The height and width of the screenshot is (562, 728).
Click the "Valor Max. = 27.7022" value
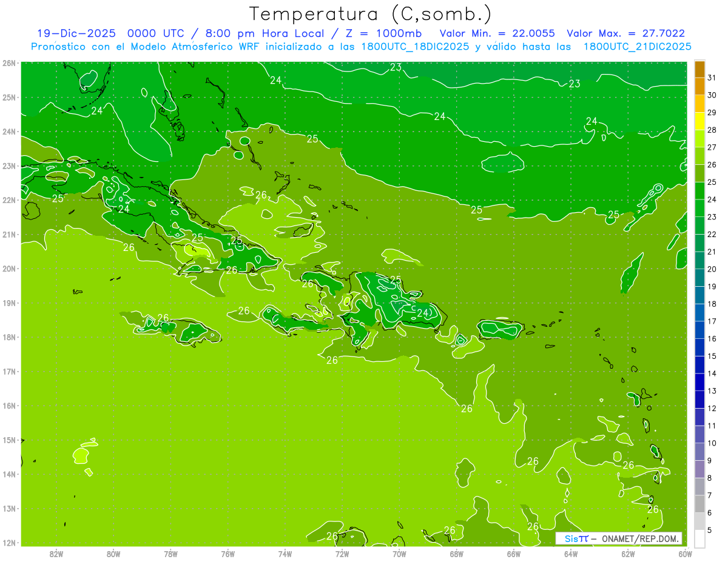tap(625, 33)
